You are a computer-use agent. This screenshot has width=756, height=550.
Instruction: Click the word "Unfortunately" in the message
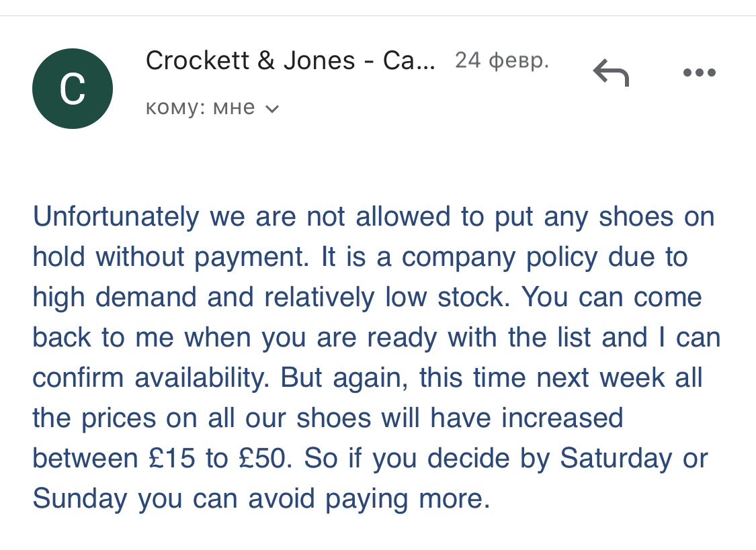(x=116, y=217)
